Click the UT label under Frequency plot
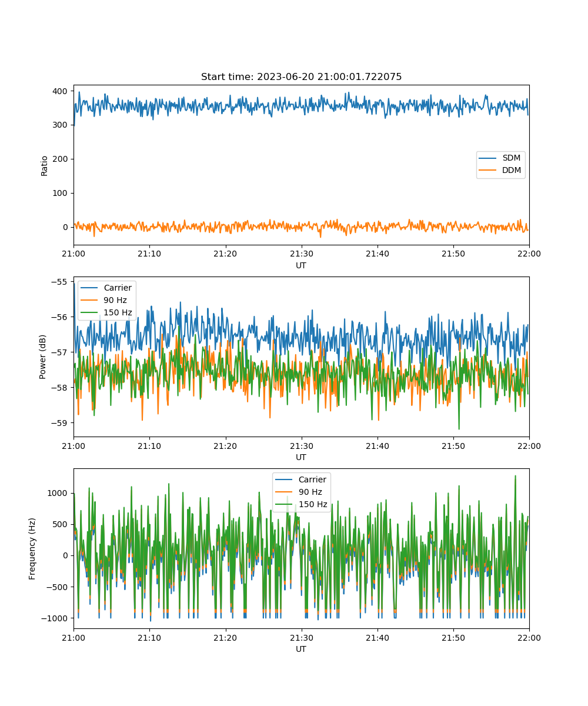Screen dimensions: 588x706 (301, 649)
